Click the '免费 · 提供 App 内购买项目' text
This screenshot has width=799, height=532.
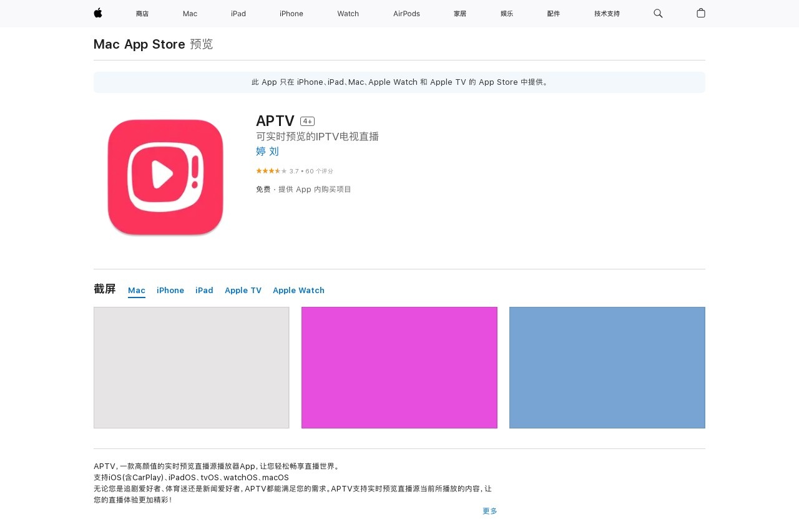[303, 190]
